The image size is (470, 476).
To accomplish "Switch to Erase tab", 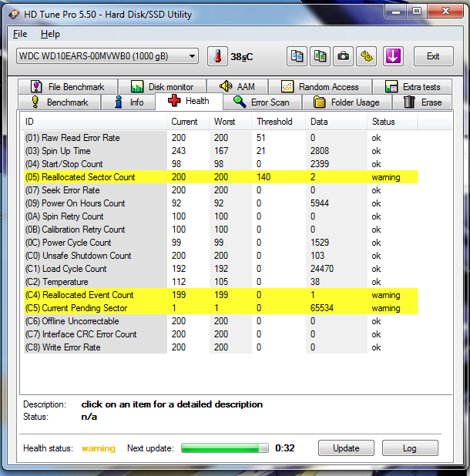I will point(422,102).
